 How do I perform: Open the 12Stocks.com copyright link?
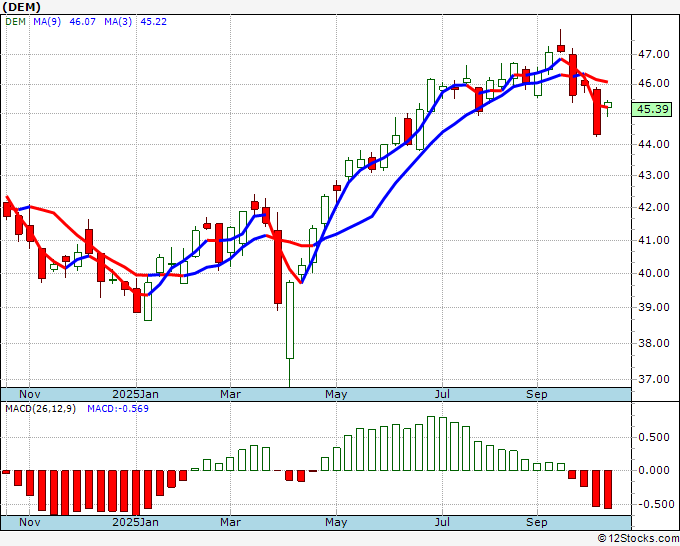(x=638, y=539)
